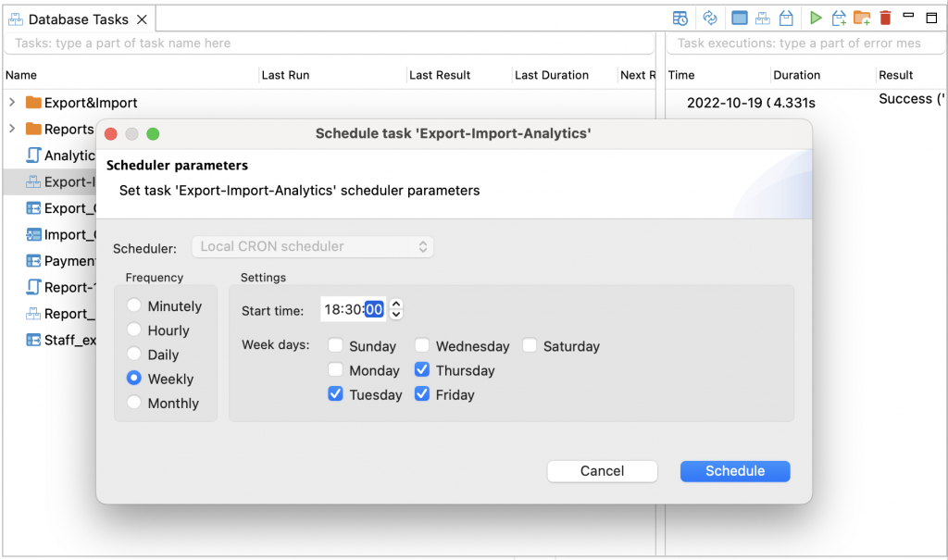The height and width of the screenshot is (560, 948).
Task: Select the Database Tasks tab
Action: click(x=78, y=19)
